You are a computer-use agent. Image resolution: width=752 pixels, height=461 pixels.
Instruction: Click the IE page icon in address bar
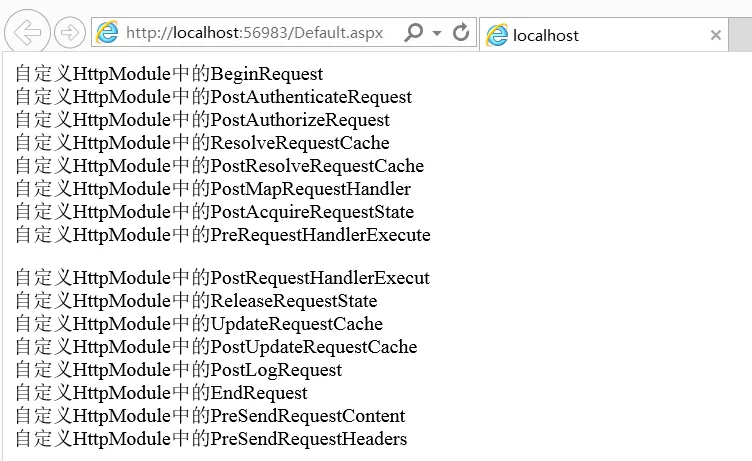tap(107, 33)
